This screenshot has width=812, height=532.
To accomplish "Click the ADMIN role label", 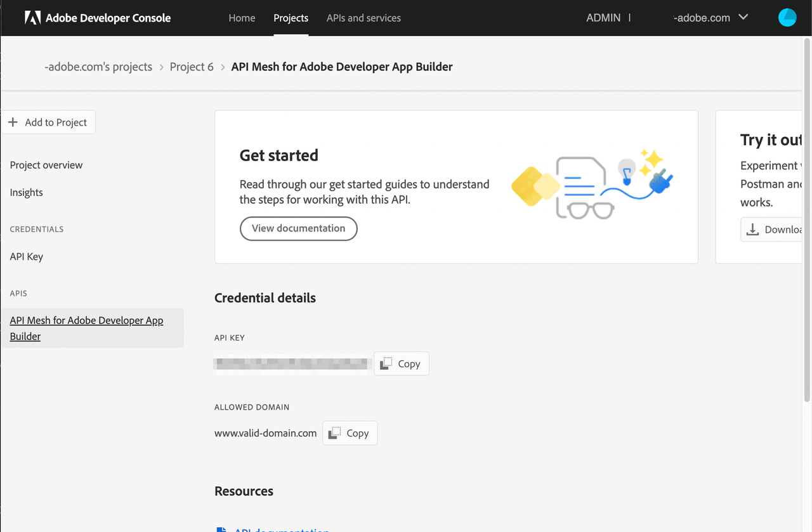I will click(603, 18).
